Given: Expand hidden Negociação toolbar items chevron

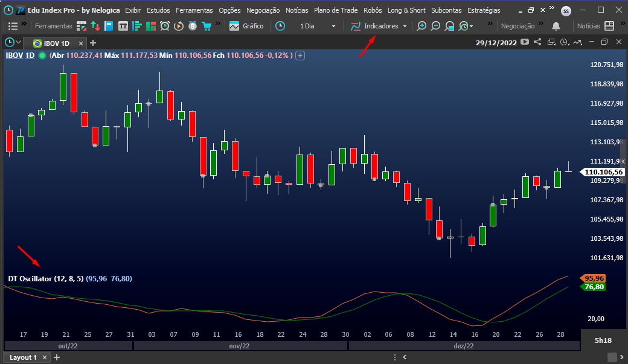Looking at the screenshot, I should click(x=541, y=24).
